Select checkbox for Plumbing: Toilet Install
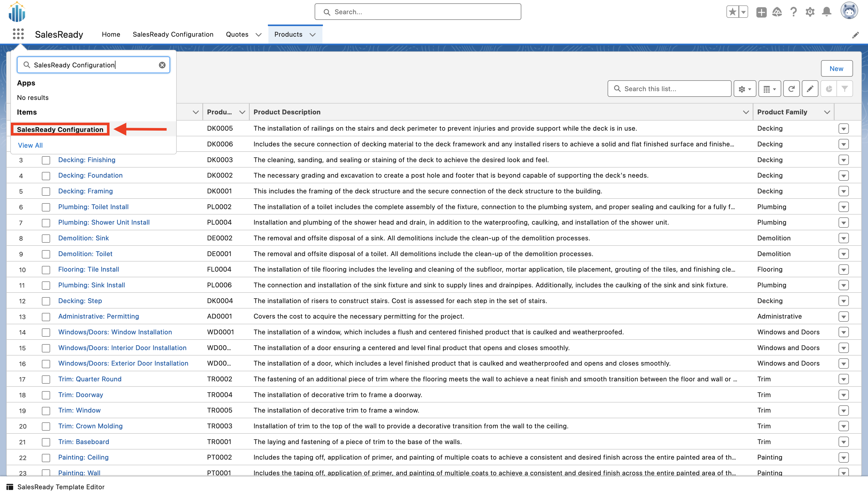 click(x=46, y=207)
